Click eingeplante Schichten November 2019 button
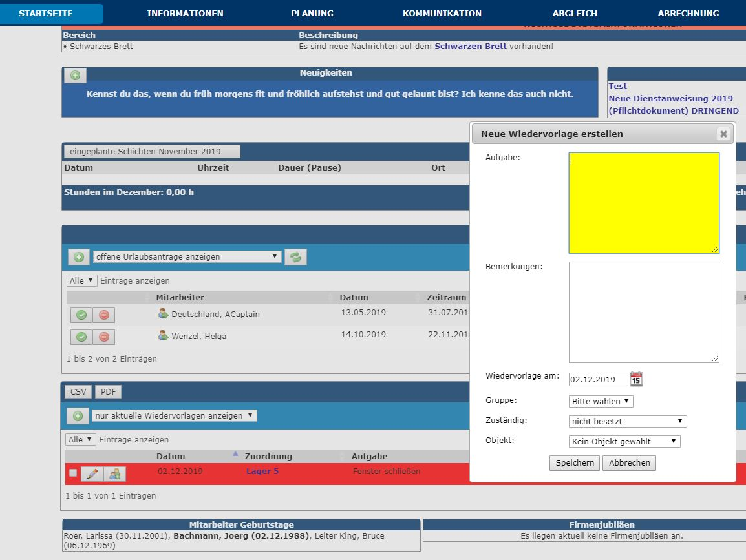746x560 pixels. coord(152,152)
